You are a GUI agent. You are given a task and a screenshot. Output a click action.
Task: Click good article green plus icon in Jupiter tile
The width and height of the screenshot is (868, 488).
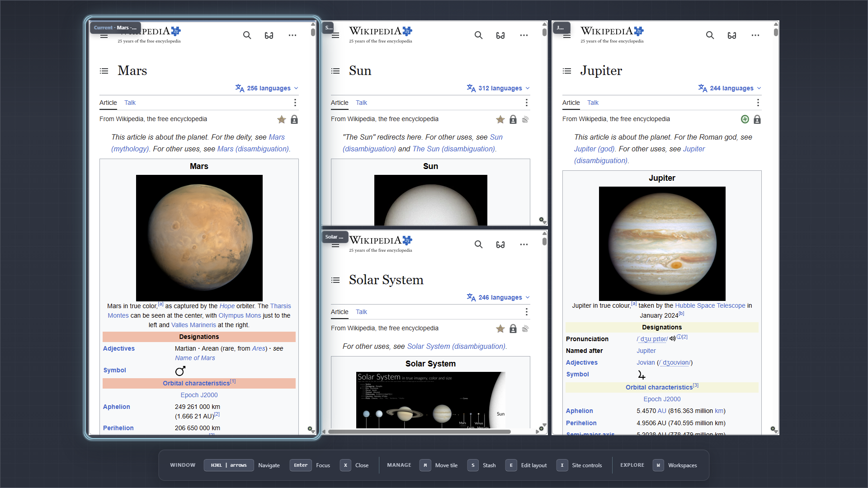[x=745, y=119]
